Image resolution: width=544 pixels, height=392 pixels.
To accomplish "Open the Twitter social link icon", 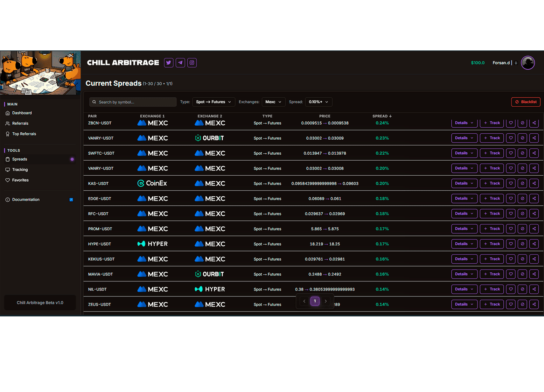I will click(x=169, y=63).
